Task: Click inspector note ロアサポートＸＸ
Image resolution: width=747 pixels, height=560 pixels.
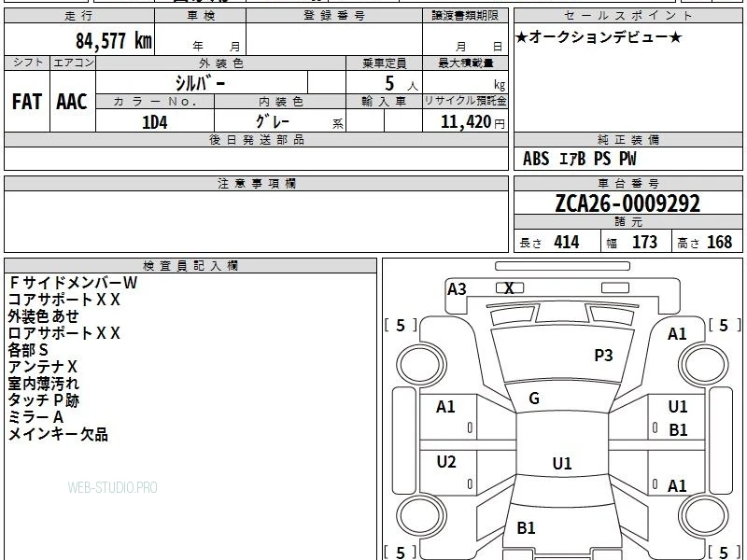Action: click(x=64, y=333)
